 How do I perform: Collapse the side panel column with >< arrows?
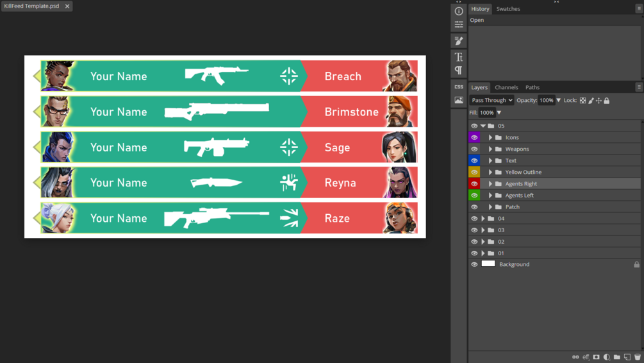tap(556, 2)
